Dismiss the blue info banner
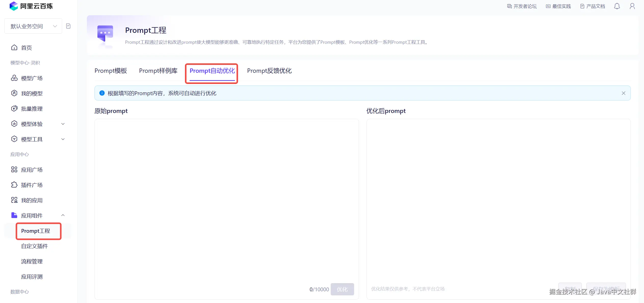This screenshot has height=303, width=644. [623, 93]
